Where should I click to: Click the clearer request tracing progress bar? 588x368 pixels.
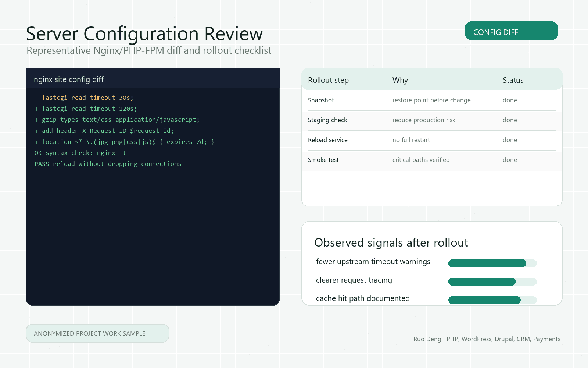(492, 282)
